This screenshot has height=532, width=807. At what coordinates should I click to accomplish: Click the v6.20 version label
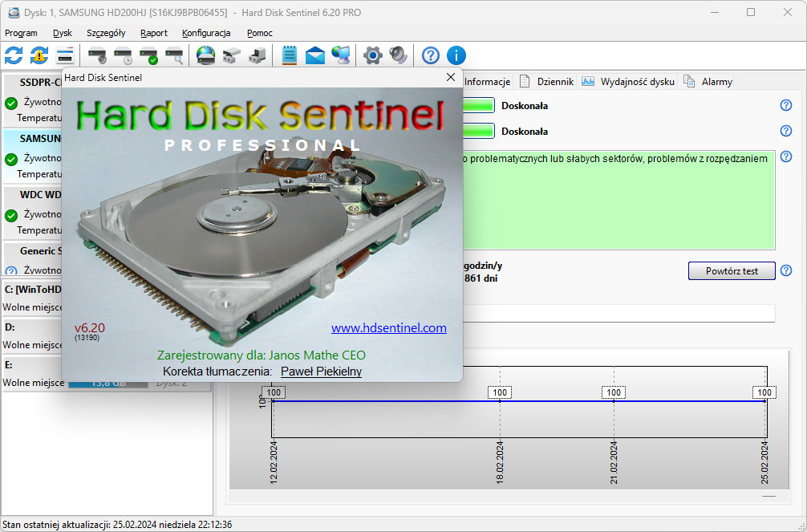point(90,328)
